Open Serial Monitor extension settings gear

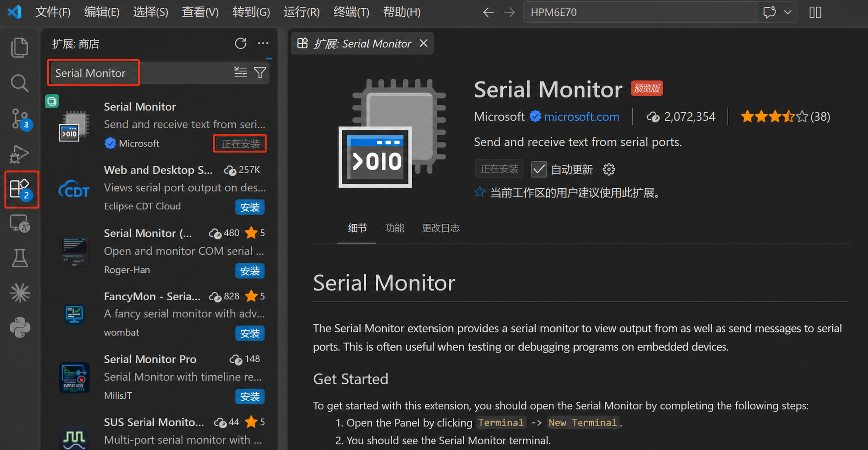click(x=609, y=169)
